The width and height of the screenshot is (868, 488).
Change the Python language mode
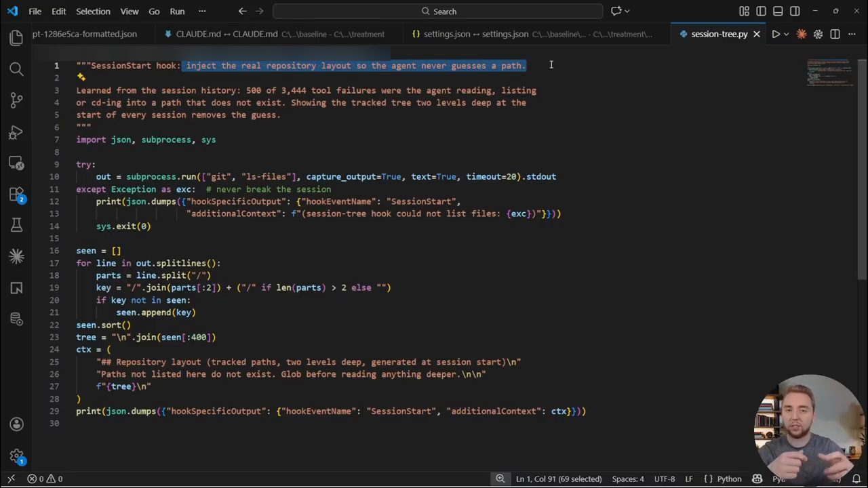click(x=730, y=479)
